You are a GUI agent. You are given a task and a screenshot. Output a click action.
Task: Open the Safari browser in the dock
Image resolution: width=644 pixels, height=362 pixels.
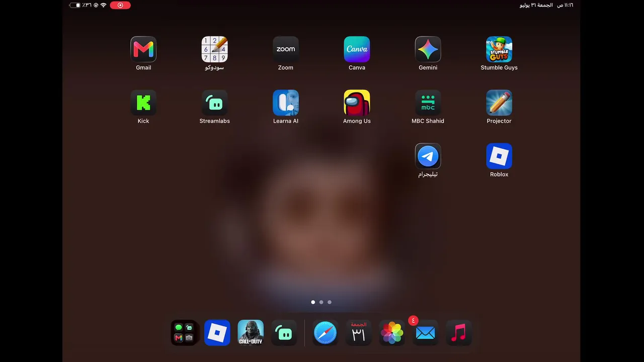[x=325, y=333]
